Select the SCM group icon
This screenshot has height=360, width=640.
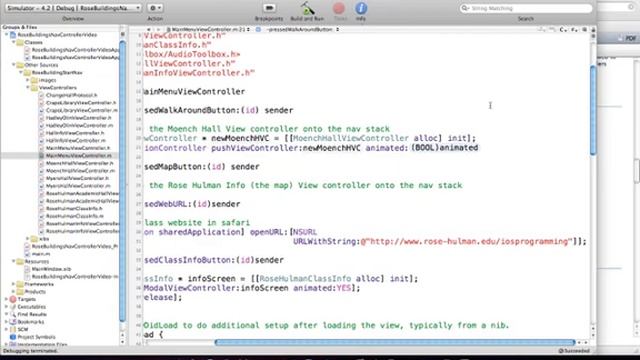pyautogui.click(x=13, y=329)
